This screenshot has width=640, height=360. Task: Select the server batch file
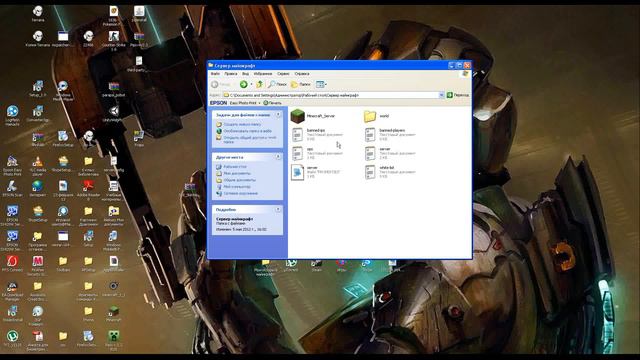point(316,172)
